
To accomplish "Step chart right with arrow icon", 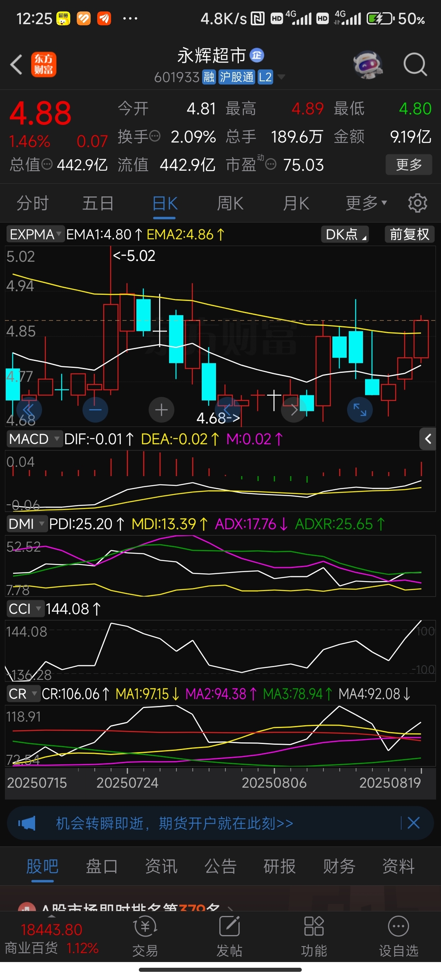I will pos(294,410).
